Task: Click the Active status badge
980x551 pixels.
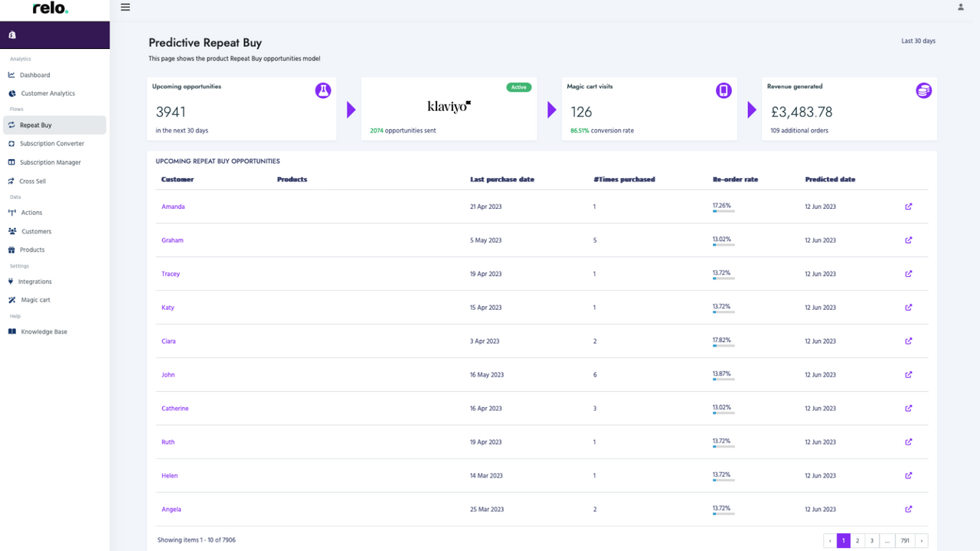Action: click(519, 87)
